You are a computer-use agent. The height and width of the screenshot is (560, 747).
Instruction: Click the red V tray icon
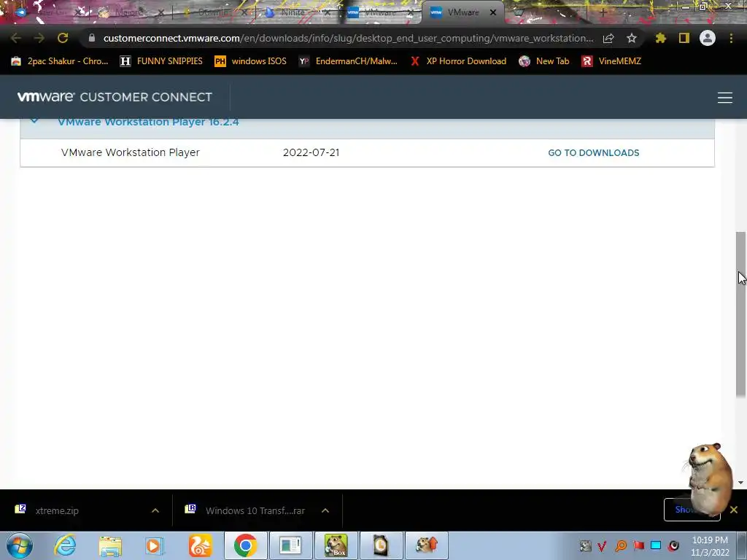[x=602, y=545]
